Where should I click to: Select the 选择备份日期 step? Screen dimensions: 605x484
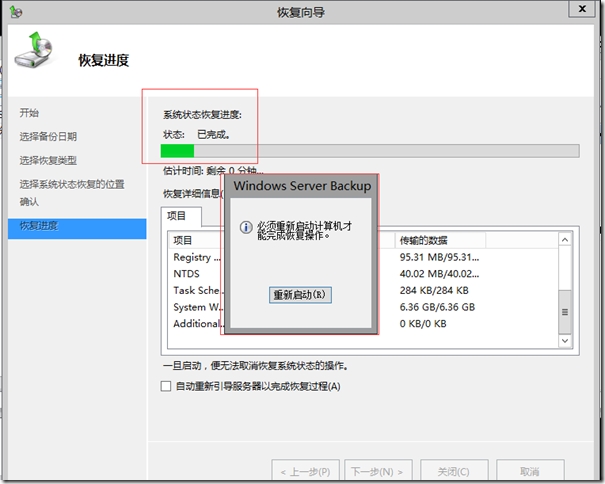tap(48, 136)
